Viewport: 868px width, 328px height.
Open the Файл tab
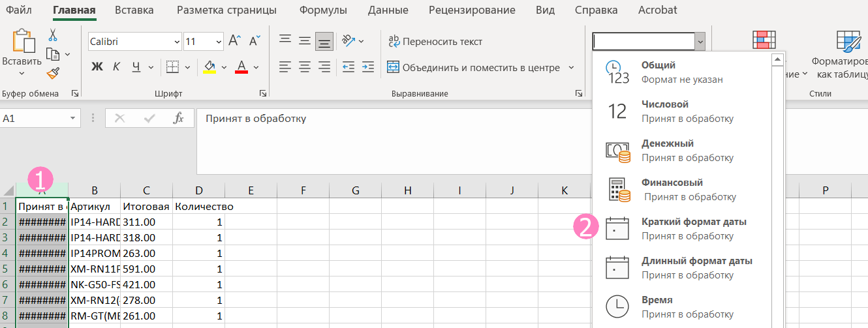click(x=18, y=10)
